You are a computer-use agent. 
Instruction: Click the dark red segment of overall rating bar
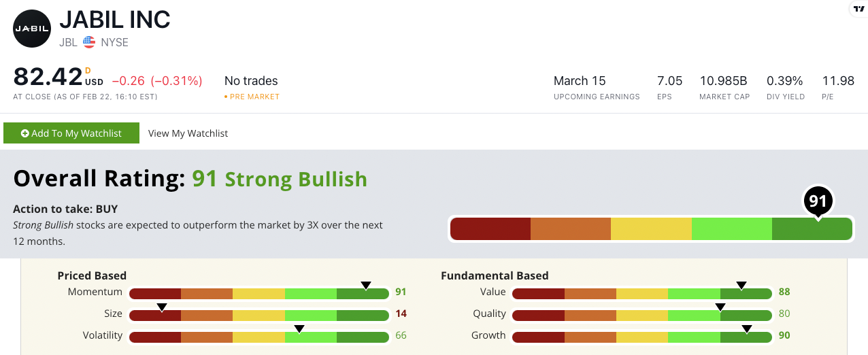tap(490, 229)
